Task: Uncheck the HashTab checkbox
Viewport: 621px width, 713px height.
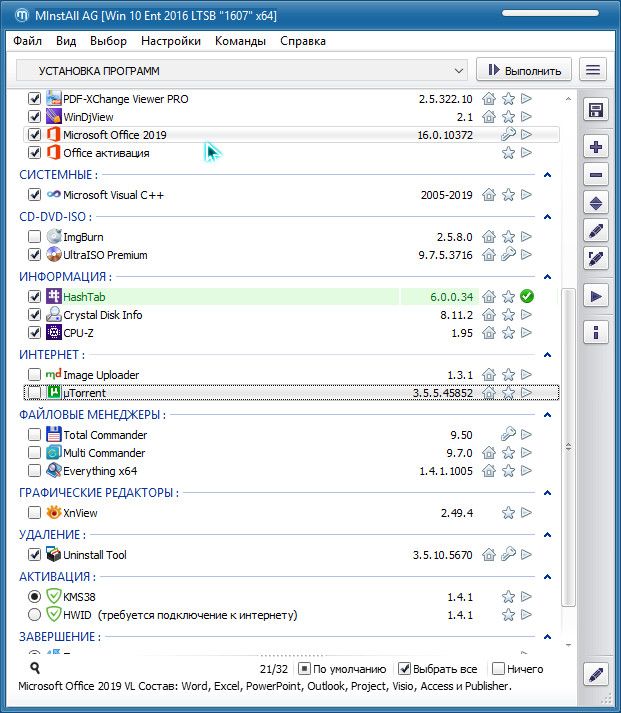Action: [35, 296]
